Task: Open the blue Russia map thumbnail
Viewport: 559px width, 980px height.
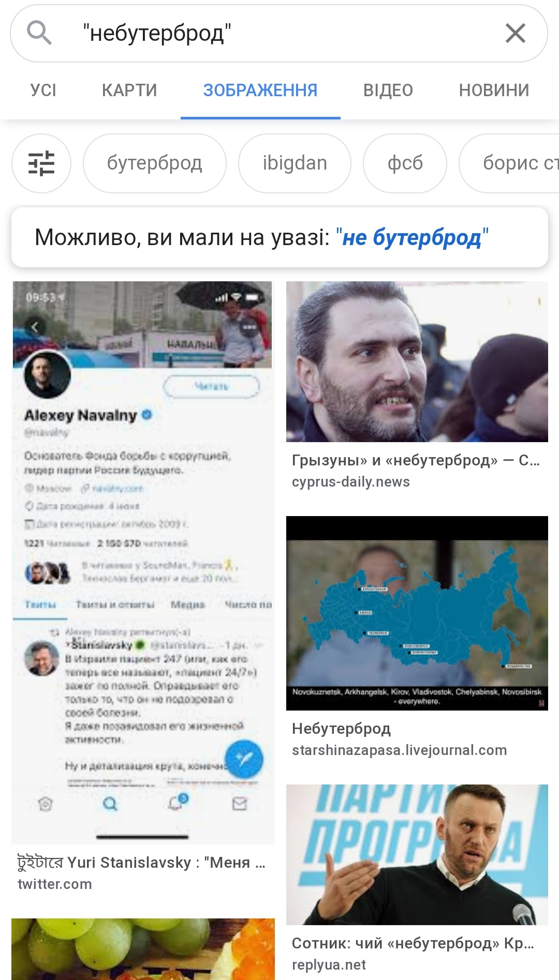Action: tap(417, 613)
